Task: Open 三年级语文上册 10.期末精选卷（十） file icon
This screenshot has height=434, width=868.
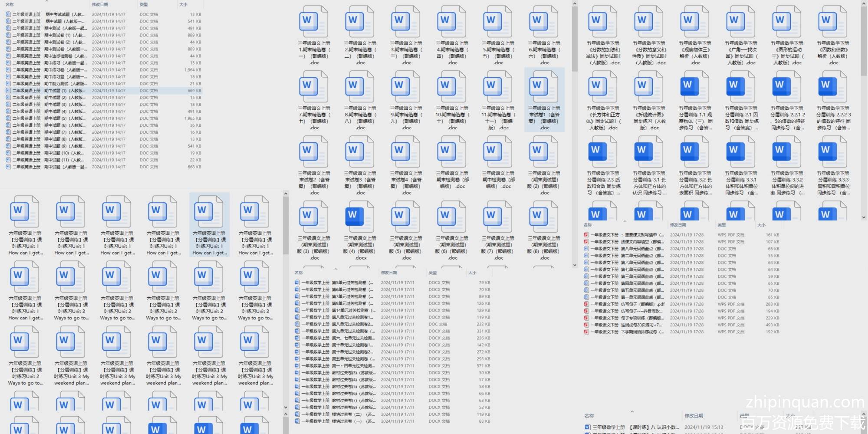Action: click(x=451, y=87)
